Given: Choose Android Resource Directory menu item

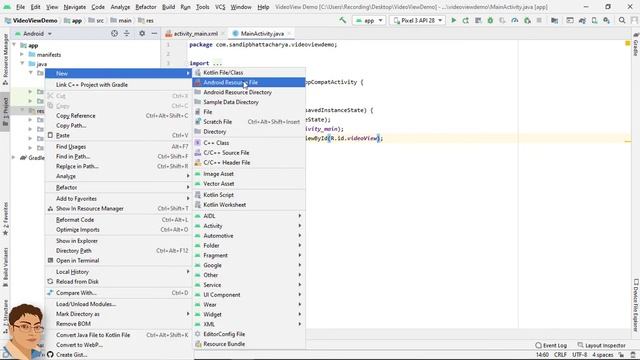Looking at the screenshot, I should tap(249, 92).
